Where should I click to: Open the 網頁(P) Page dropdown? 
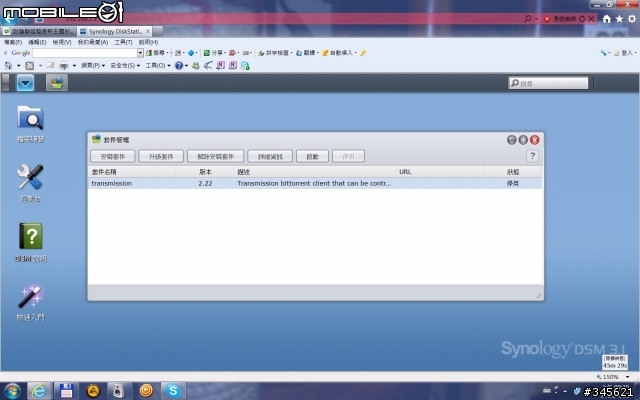(93, 65)
